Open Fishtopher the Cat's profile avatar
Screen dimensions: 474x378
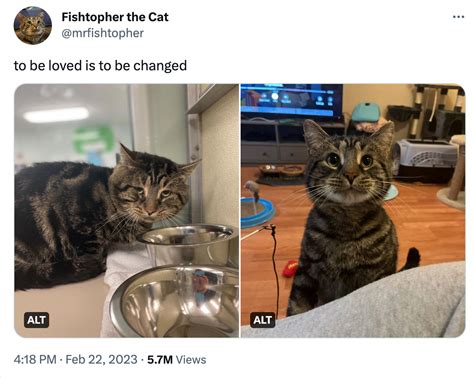33,26
